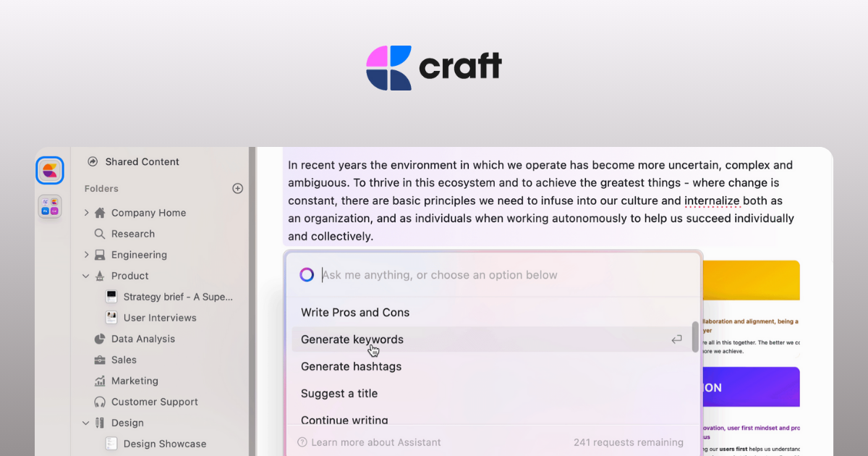Click the Assistant circle icon in prompt
The image size is (868, 456).
pyautogui.click(x=307, y=275)
